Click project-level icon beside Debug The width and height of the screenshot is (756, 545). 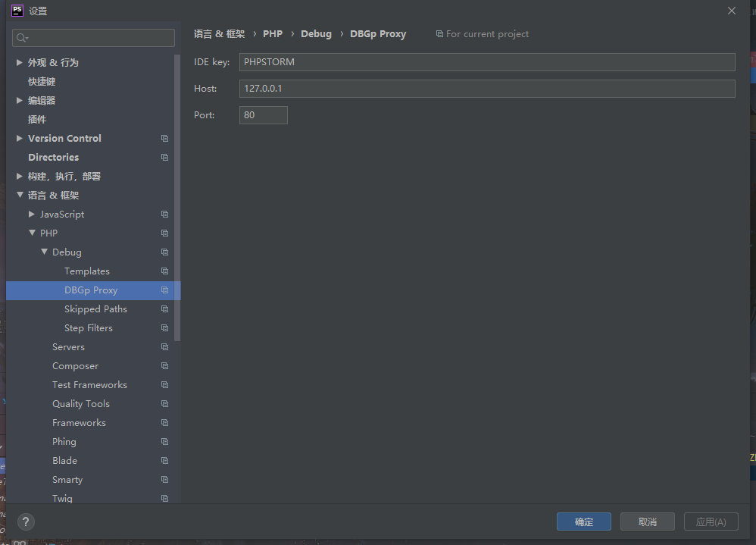point(164,252)
